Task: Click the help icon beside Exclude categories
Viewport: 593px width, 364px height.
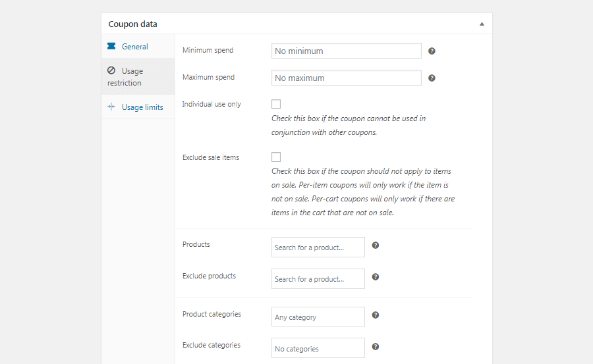Action: coord(376,346)
